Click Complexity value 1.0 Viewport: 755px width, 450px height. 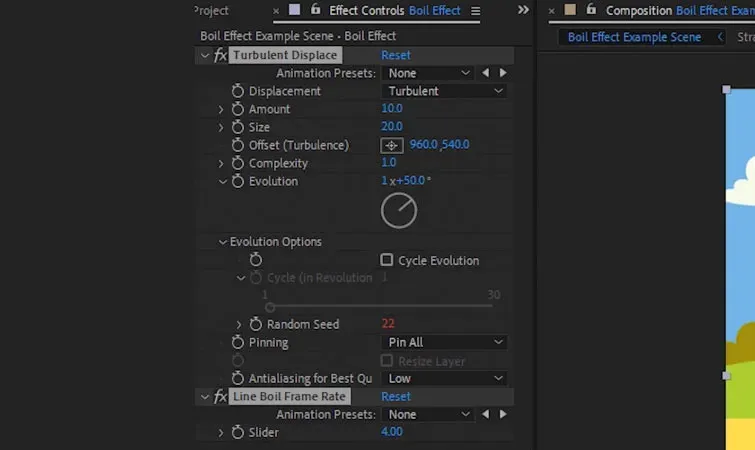(x=389, y=162)
